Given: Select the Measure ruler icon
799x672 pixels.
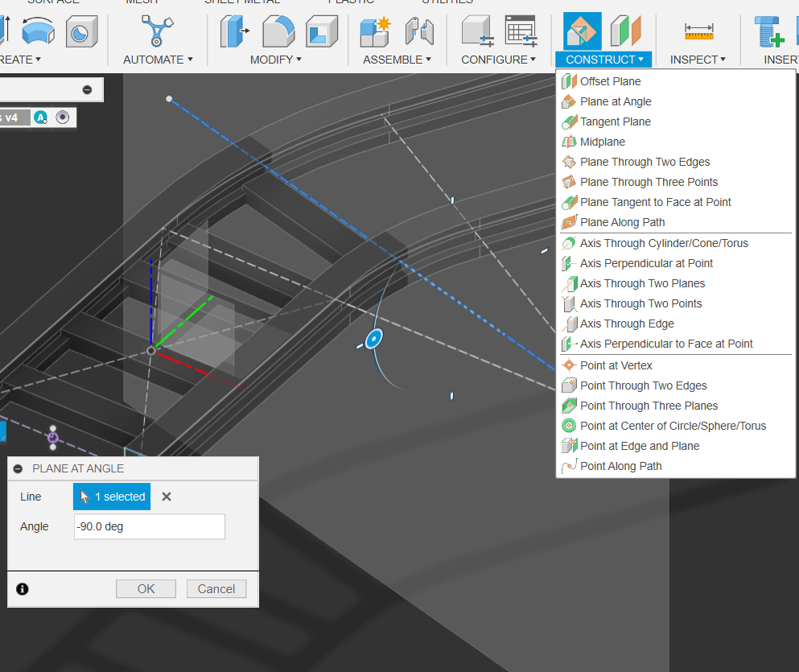Looking at the screenshot, I should (x=698, y=31).
